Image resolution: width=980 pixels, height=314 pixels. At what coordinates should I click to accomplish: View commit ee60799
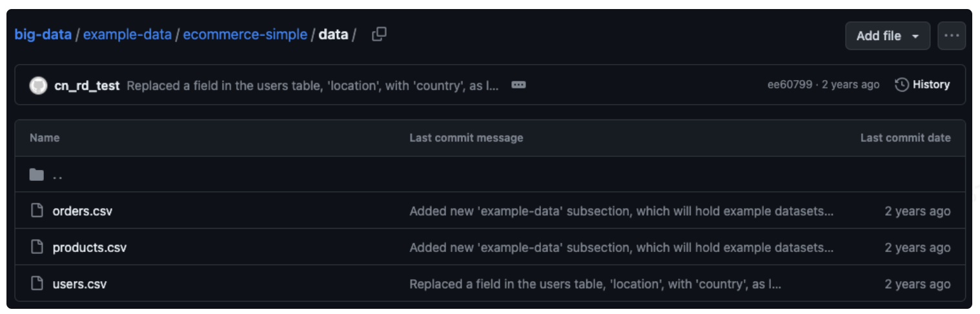point(790,85)
